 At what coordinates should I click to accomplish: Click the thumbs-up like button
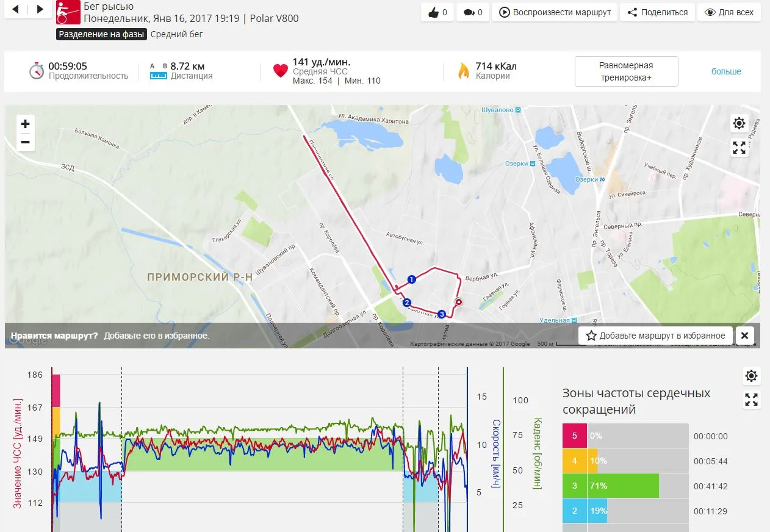coord(437,12)
